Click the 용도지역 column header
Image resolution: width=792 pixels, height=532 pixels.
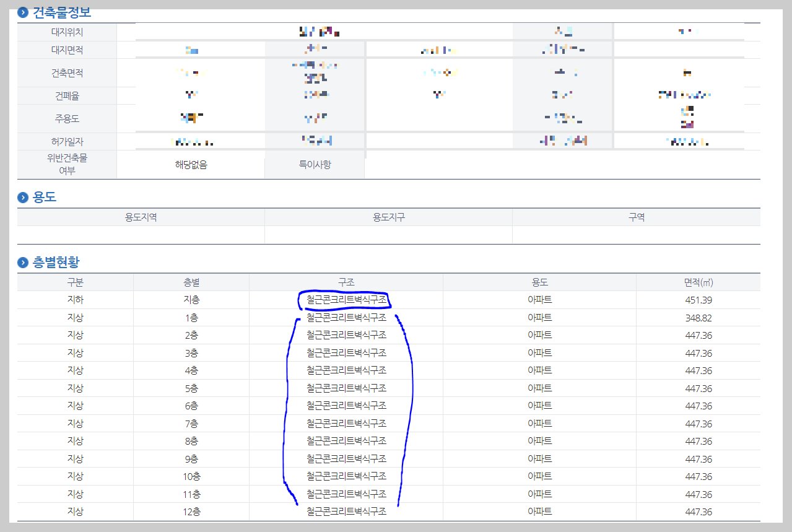[141, 217]
